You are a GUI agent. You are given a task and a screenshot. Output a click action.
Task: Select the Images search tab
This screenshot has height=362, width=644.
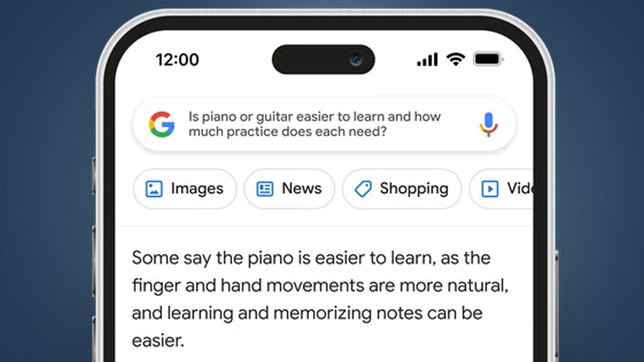[x=184, y=188]
